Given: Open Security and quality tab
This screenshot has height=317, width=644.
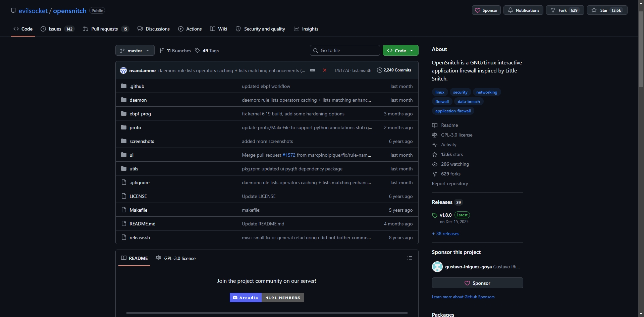Looking at the screenshot, I should [260, 29].
